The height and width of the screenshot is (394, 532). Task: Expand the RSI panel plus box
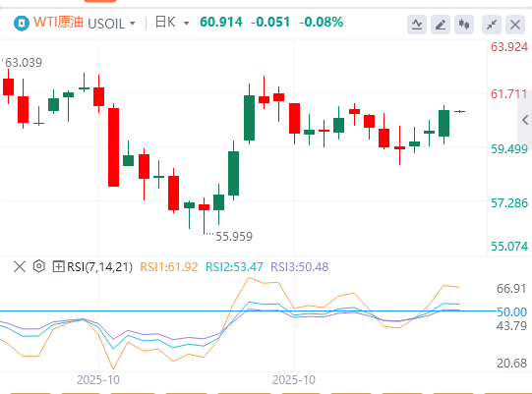tap(58, 266)
